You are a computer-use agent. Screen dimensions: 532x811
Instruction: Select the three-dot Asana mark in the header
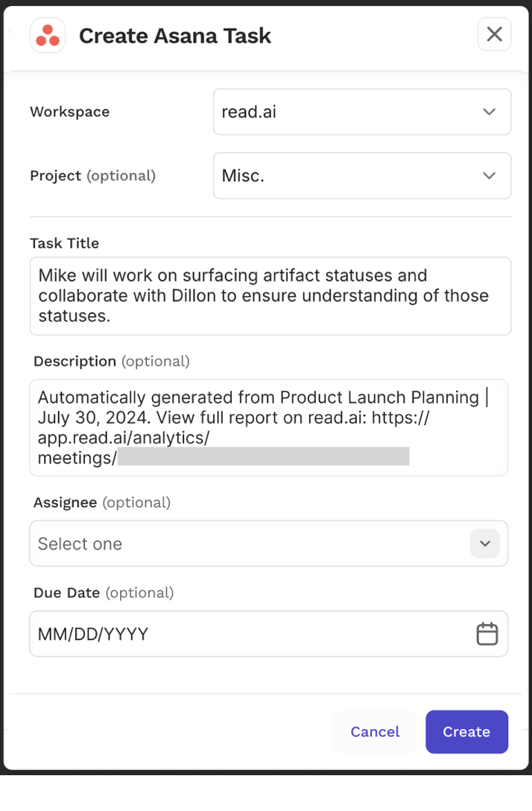pos(47,34)
